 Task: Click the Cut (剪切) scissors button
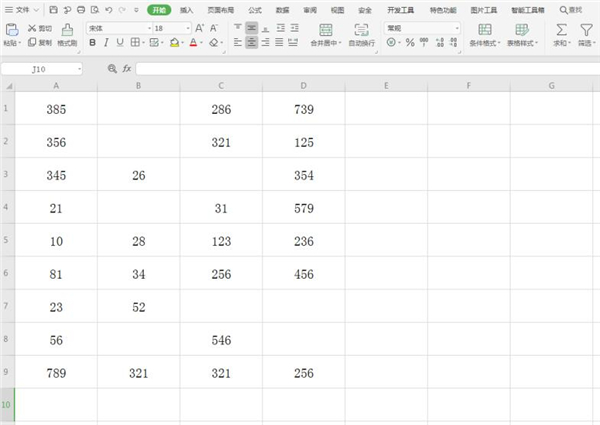39,28
